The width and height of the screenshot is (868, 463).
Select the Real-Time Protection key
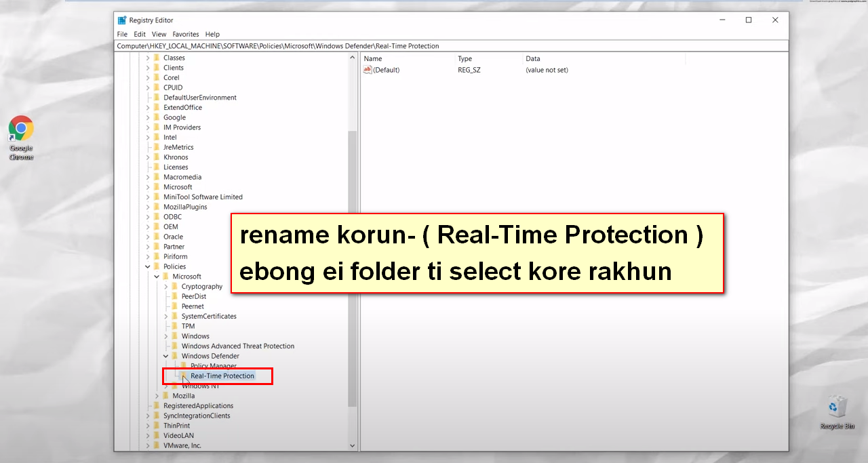[x=222, y=376]
